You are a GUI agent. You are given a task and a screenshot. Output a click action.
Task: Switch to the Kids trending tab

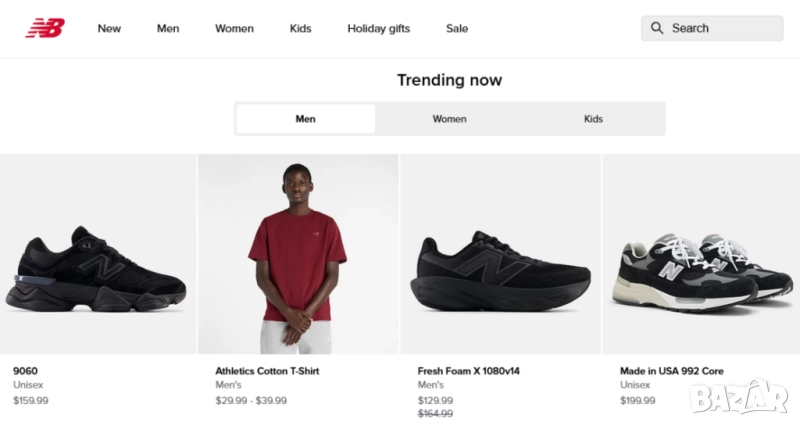click(x=593, y=119)
